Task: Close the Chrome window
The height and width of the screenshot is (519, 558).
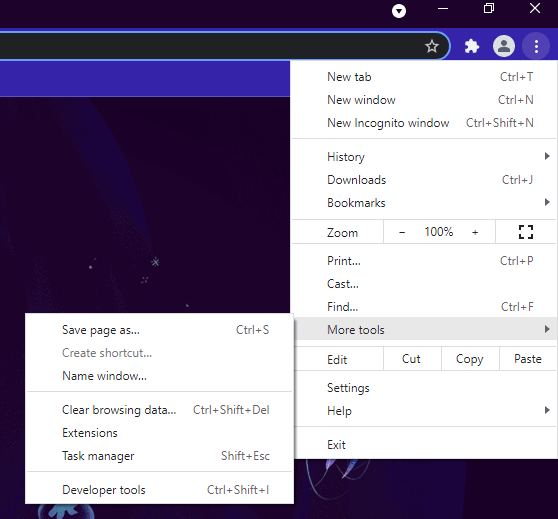Action: pyautogui.click(x=535, y=9)
